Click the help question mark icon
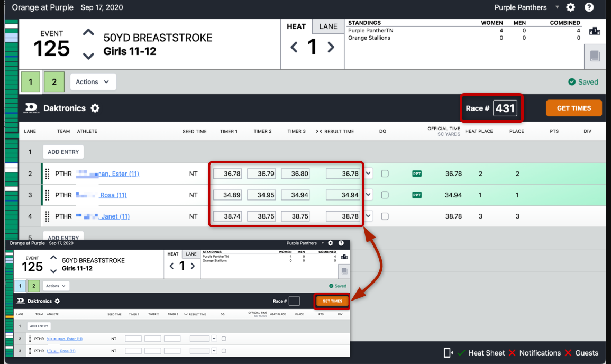 point(589,7)
